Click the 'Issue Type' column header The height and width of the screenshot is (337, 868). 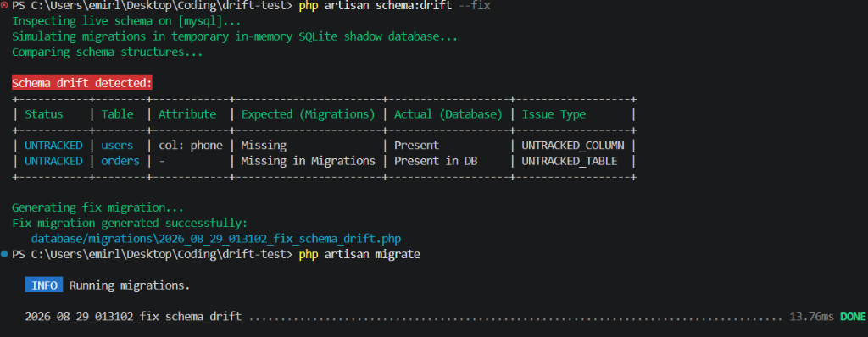pyautogui.click(x=554, y=114)
